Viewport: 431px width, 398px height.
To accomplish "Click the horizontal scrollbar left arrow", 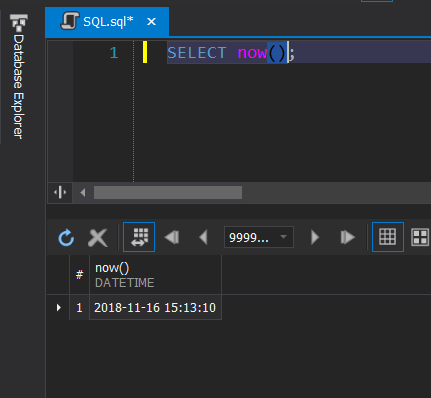I will (83, 192).
